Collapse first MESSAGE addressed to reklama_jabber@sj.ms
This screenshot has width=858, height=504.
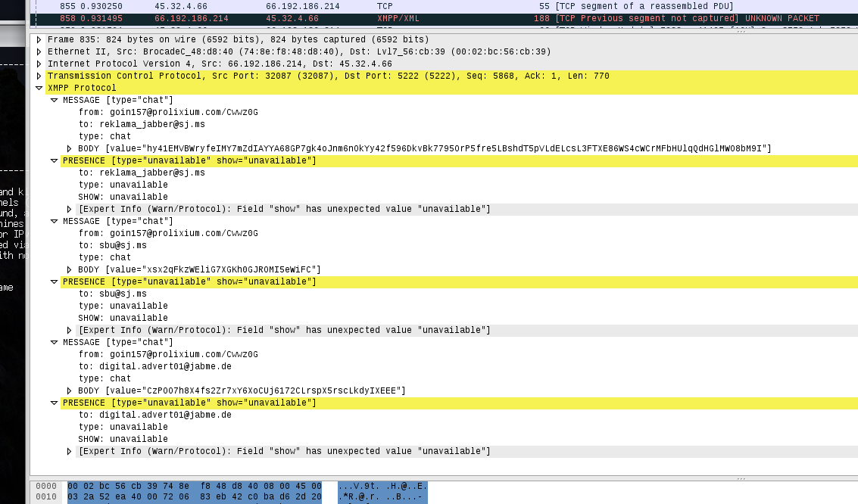(55, 100)
